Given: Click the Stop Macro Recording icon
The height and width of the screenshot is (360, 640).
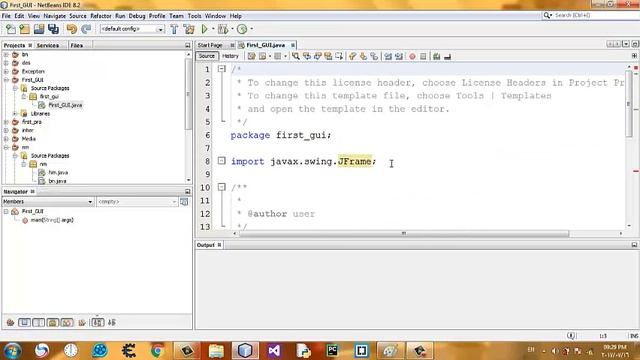Looking at the screenshot, I should 423,56.
